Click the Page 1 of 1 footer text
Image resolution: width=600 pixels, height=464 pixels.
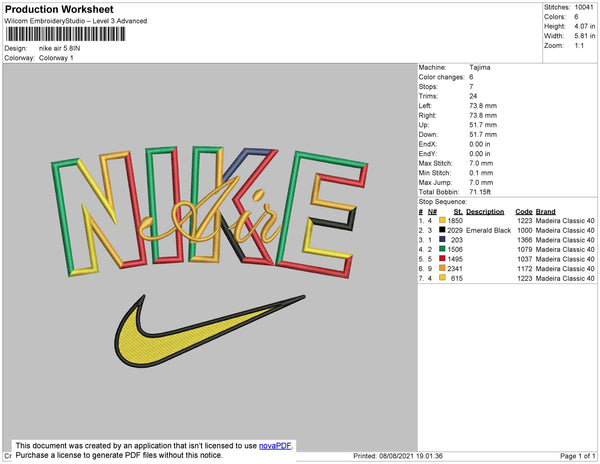click(x=577, y=456)
